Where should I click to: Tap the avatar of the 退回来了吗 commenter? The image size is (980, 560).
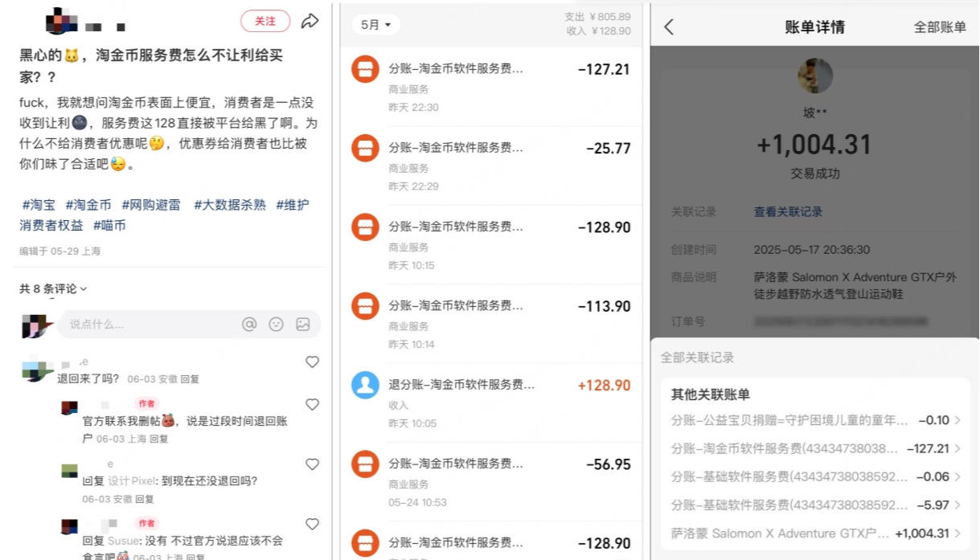coord(38,370)
